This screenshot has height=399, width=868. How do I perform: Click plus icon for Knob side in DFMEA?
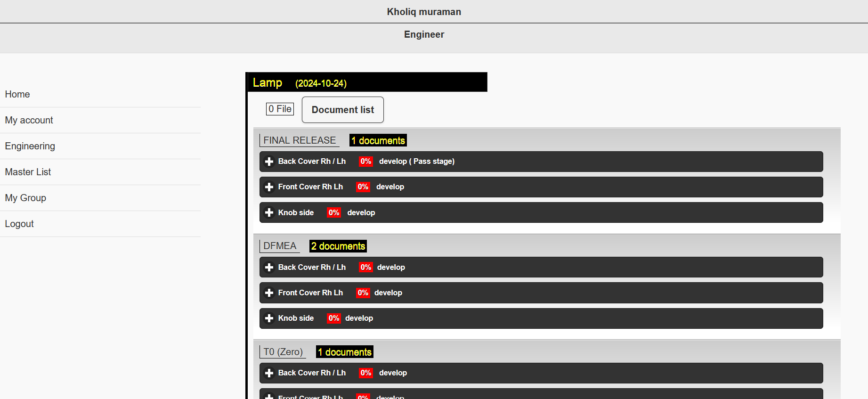point(269,318)
